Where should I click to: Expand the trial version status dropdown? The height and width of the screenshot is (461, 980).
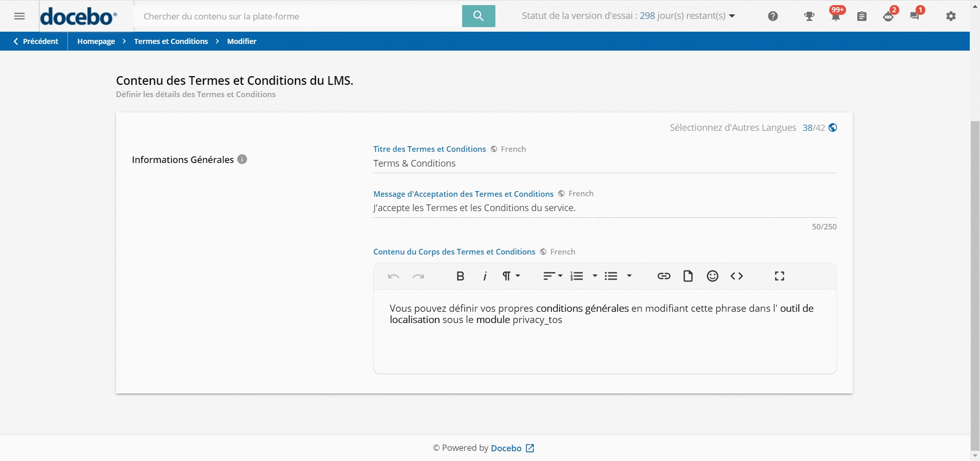pos(732,16)
